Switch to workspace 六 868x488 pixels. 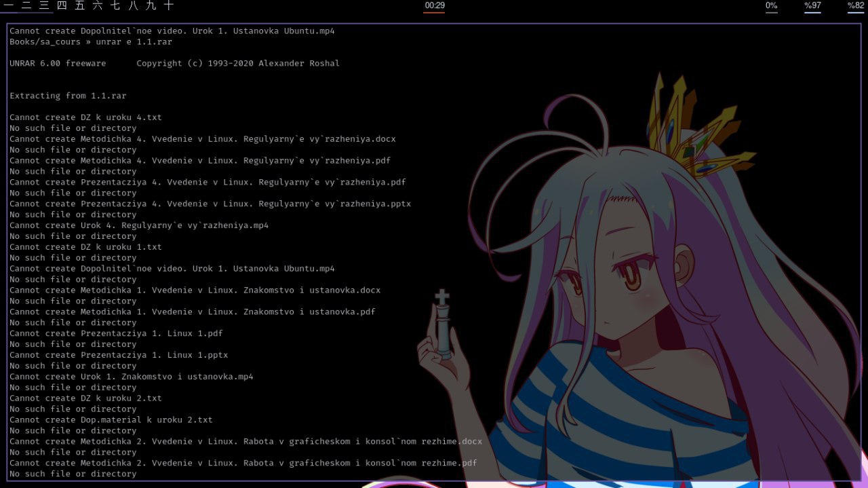98,5
